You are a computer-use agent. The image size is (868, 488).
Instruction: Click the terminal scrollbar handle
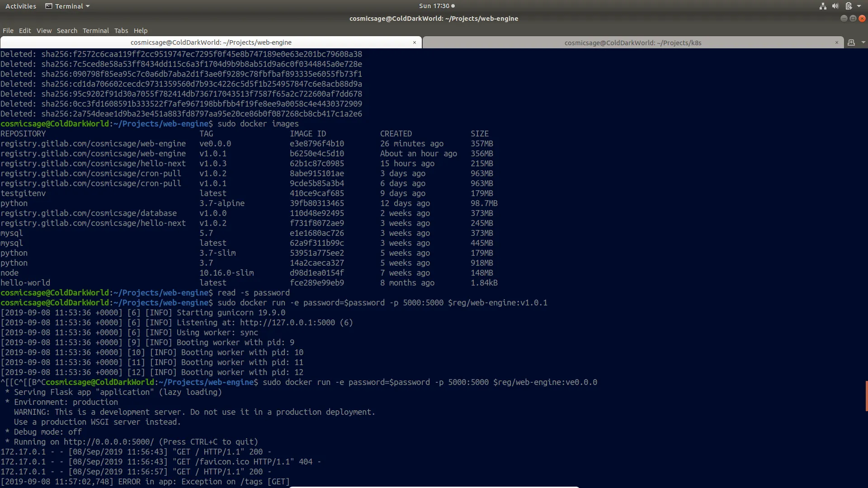866,396
